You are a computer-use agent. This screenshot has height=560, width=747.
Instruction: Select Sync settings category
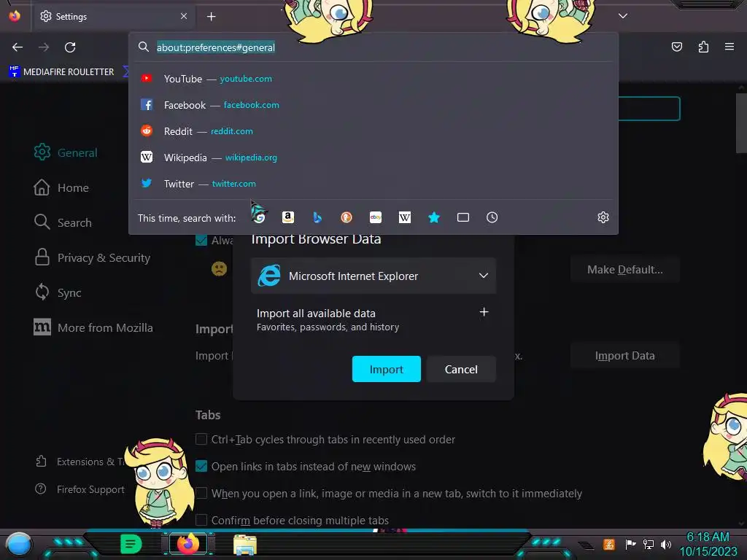coord(58,292)
